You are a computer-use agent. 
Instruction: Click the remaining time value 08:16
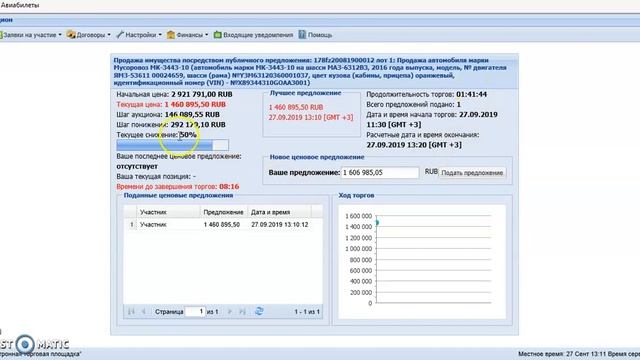click(x=229, y=187)
